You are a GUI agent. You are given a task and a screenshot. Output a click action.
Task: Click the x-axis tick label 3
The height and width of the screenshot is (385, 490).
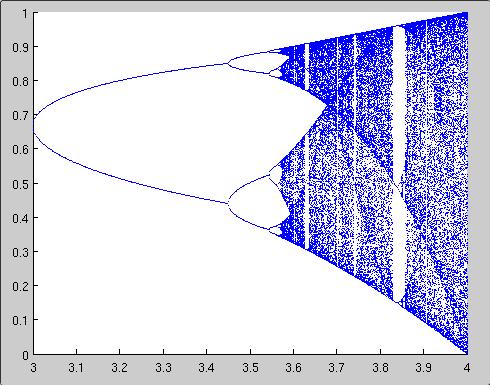[34, 368]
